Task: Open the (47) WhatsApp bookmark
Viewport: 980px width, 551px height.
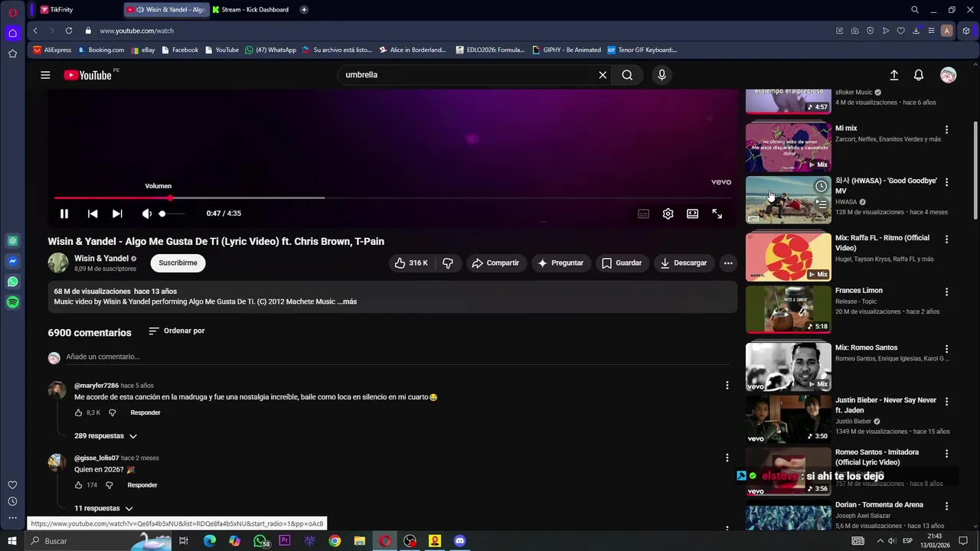Action: 270,50
